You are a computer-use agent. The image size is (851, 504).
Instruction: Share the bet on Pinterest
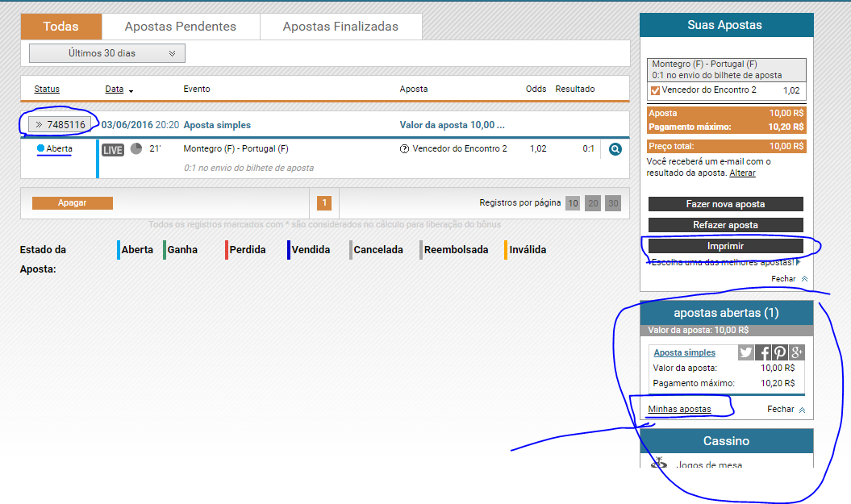[780, 352]
